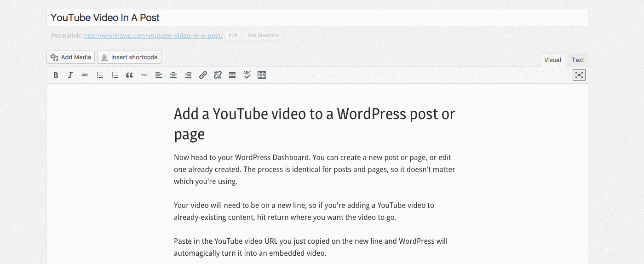Screen dimensions: 644x264
Task: Edit the permalink slug
Action: click(233, 36)
